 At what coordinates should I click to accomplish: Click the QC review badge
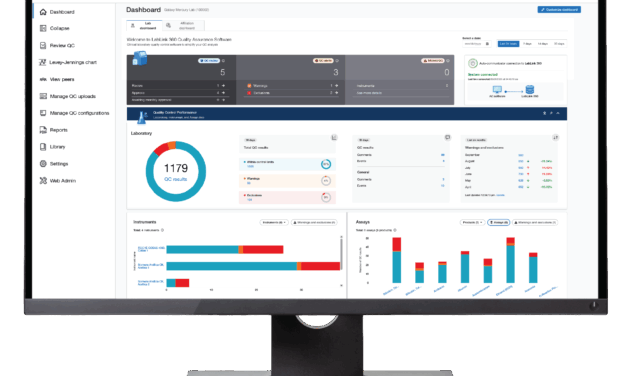click(x=209, y=61)
